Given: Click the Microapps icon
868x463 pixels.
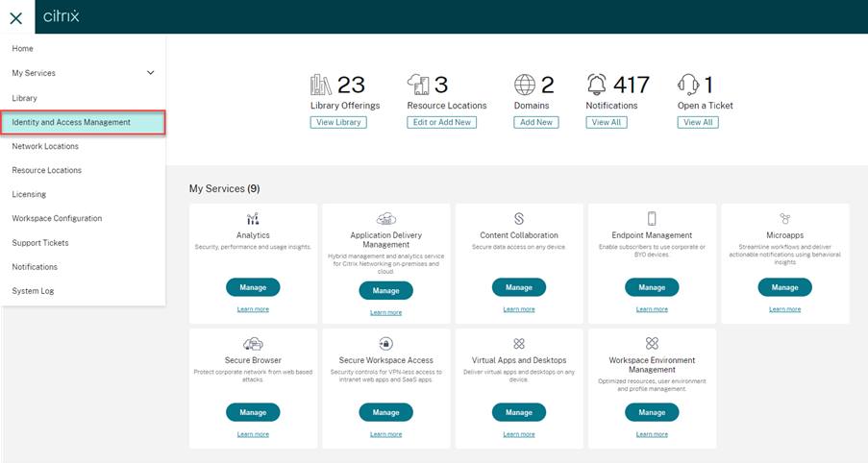Looking at the screenshot, I should [x=784, y=218].
